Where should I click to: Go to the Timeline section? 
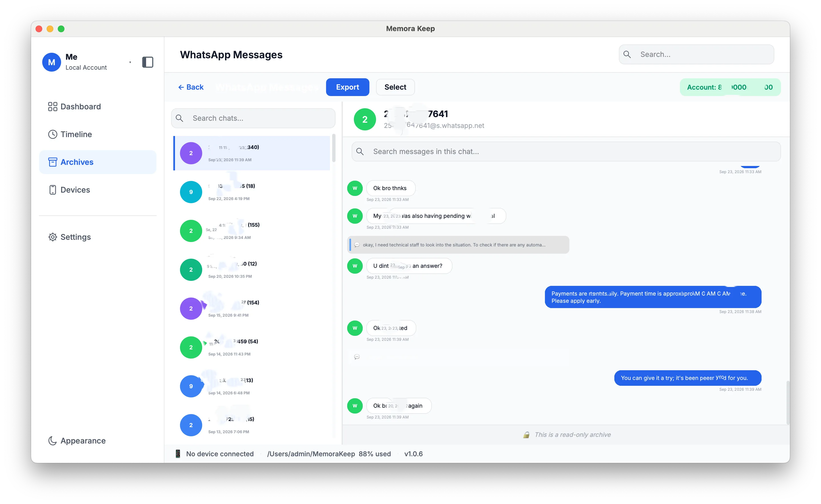[x=98, y=134]
